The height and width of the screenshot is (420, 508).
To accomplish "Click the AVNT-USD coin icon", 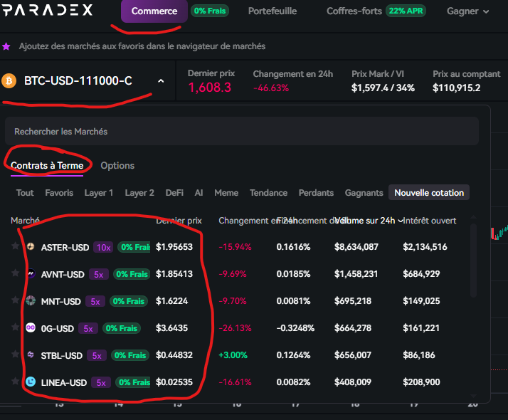I will [31, 273].
